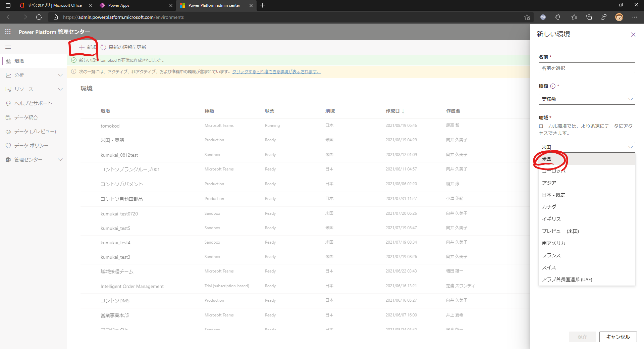Viewport: 644px width, 349px height.
Task: Select アラブ首長国連邦 (UAE) from region list
Action: pos(587,280)
